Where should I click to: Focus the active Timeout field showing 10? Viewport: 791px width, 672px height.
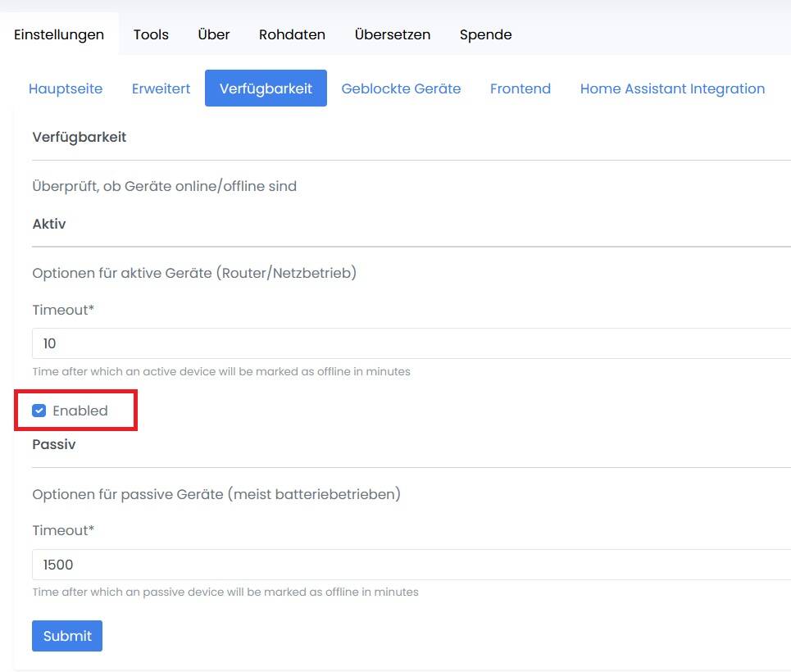click(x=410, y=343)
